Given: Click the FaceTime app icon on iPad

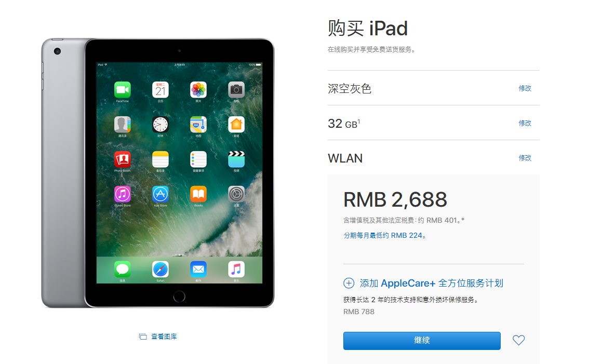Looking at the screenshot, I should pyautogui.click(x=123, y=90).
